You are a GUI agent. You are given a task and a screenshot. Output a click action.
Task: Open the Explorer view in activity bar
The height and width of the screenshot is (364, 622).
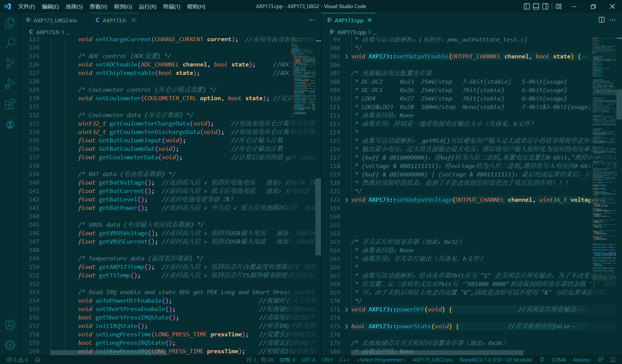click(x=10, y=23)
